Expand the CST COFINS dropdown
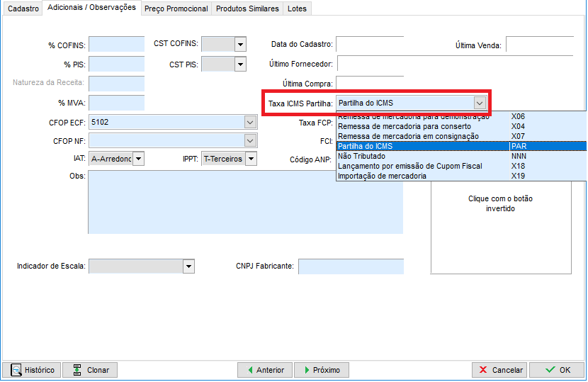Image resolution: width=588 pixels, height=382 pixels. [240, 45]
